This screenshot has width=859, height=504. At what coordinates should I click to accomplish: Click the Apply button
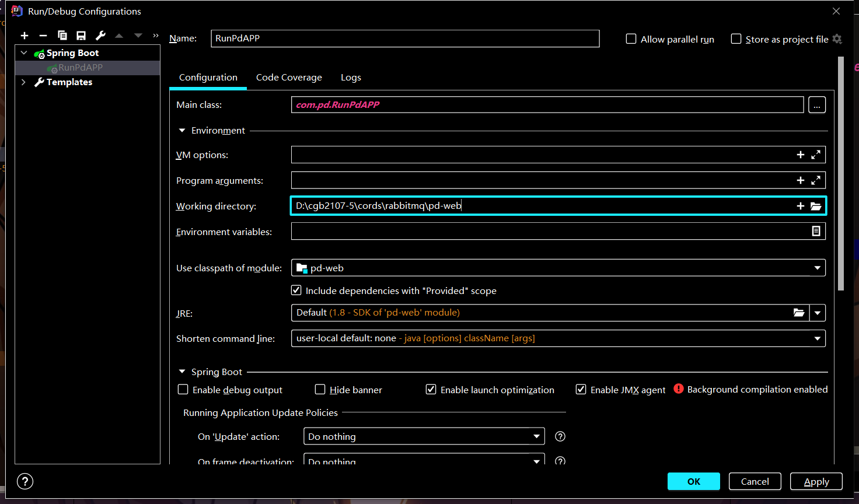tap(816, 481)
